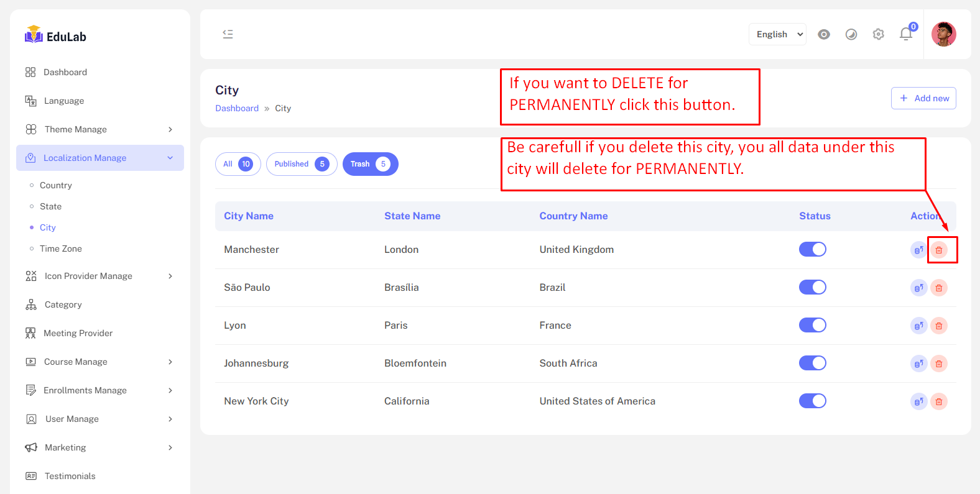This screenshot has height=494, width=980.
Task: Collapse the sidebar with the menu icon
Action: (x=228, y=34)
